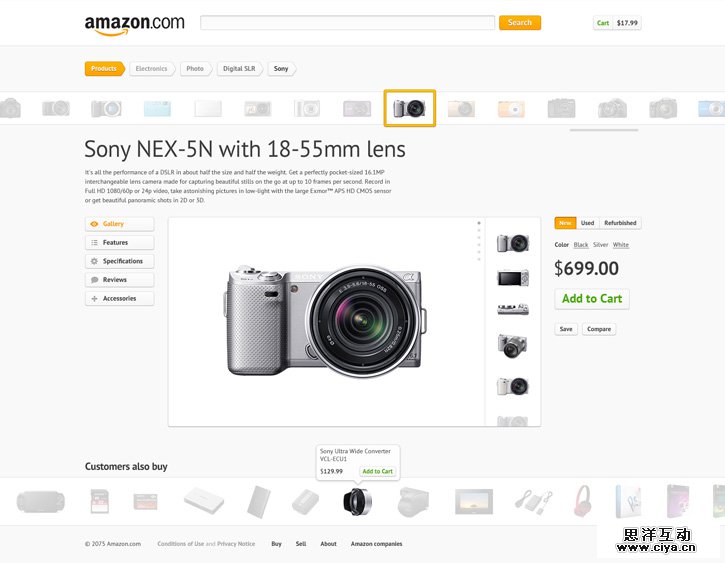Screen dimensions: 725x563
Task: Select the Used condition option
Action: tap(587, 223)
